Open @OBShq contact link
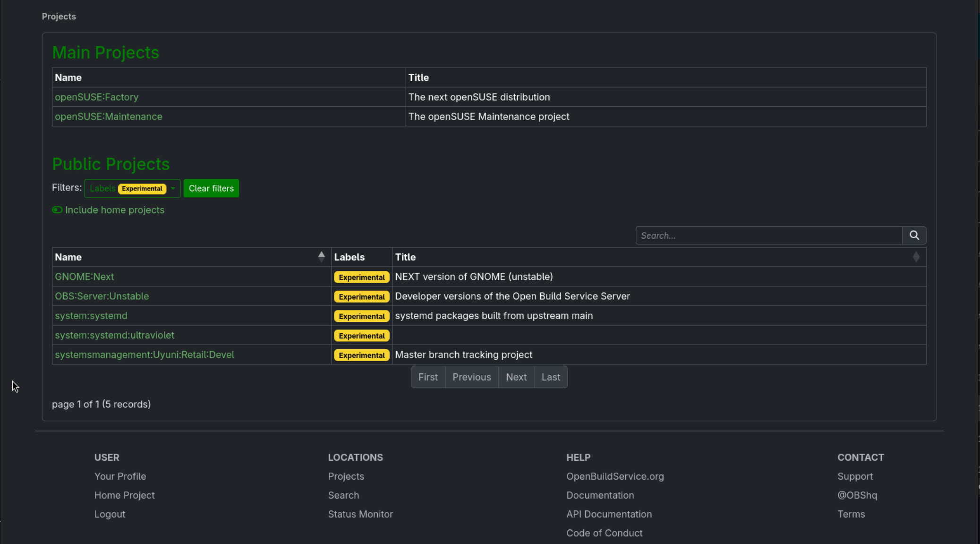The width and height of the screenshot is (980, 544). coord(857,495)
